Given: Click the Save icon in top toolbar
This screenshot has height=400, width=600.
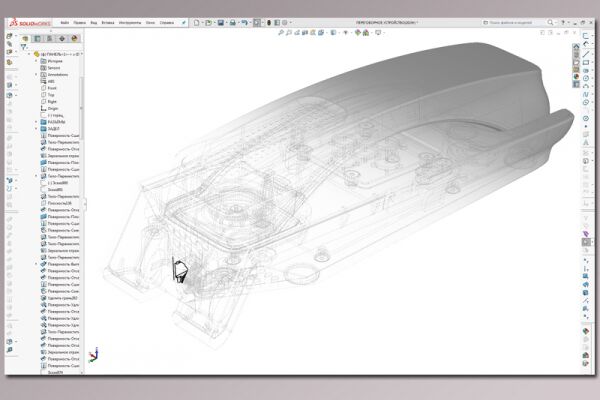Looking at the screenshot, I should click(x=220, y=23).
